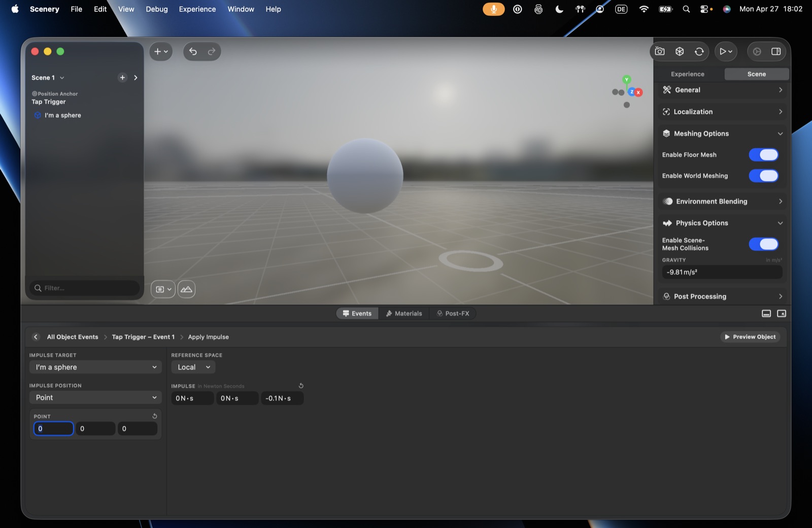This screenshot has height=528, width=812.
Task: Expand the Localization section
Action: (x=723, y=112)
